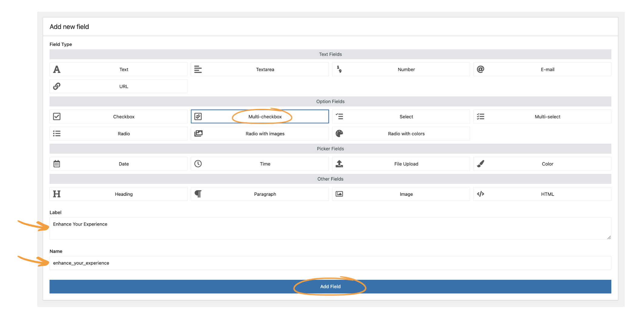Select the E-mail @ icon
Screen dimensions: 644x327
pyautogui.click(x=481, y=69)
